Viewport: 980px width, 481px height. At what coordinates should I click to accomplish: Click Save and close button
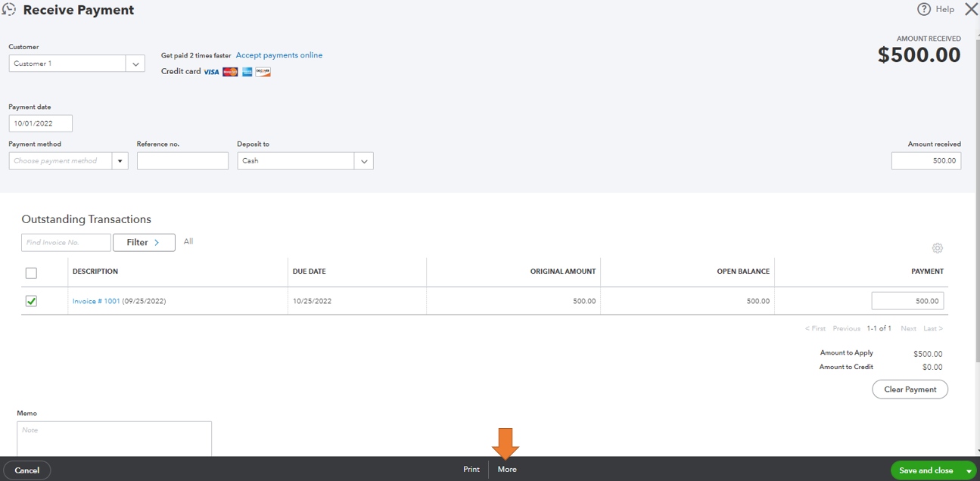pos(926,470)
